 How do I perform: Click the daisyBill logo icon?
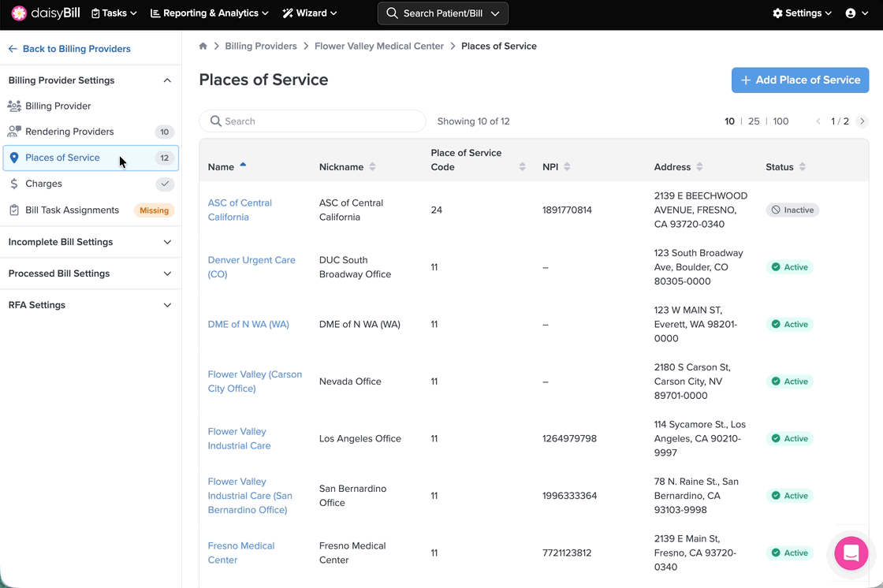[19, 13]
